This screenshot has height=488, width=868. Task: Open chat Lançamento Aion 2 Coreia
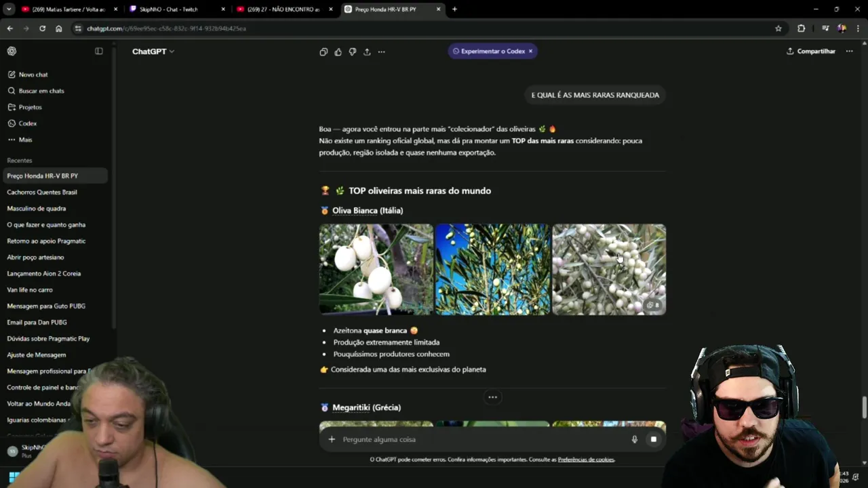(44, 273)
